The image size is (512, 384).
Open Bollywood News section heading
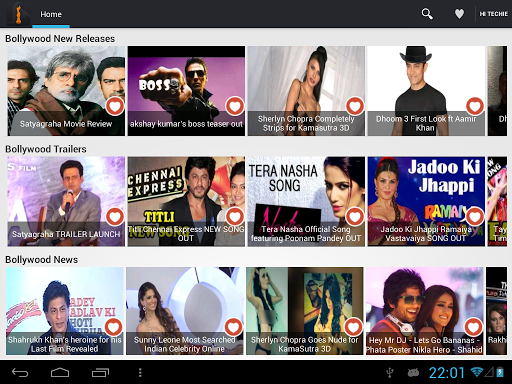click(42, 260)
